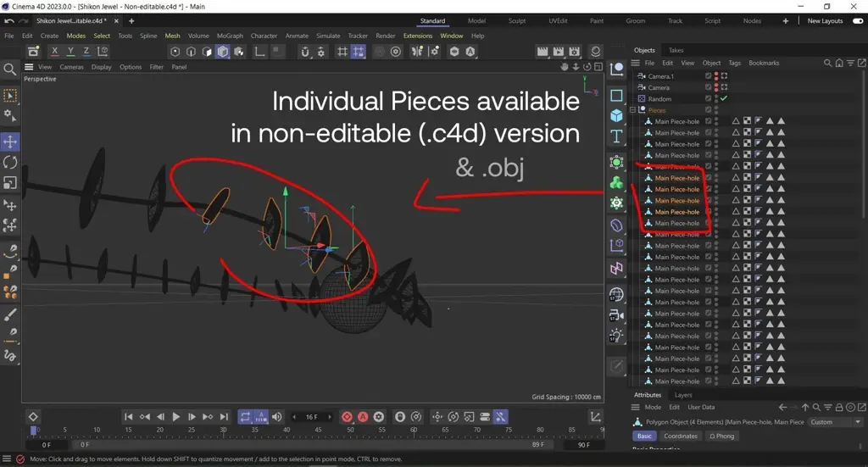868x467 pixels.
Task: Open Object Manager hamburger menu
Action: coord(636,63)
